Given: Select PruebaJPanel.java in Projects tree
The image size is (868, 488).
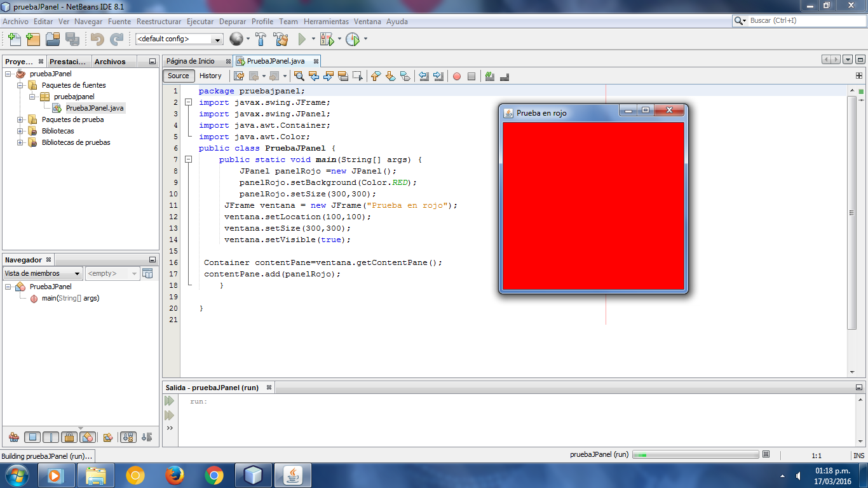Looking at the screenshot, I should tap(95, 108).
